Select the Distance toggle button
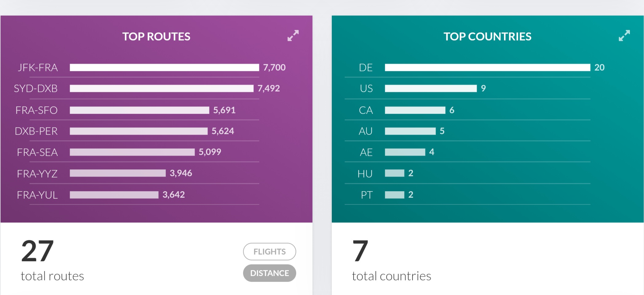 (270, 273)
